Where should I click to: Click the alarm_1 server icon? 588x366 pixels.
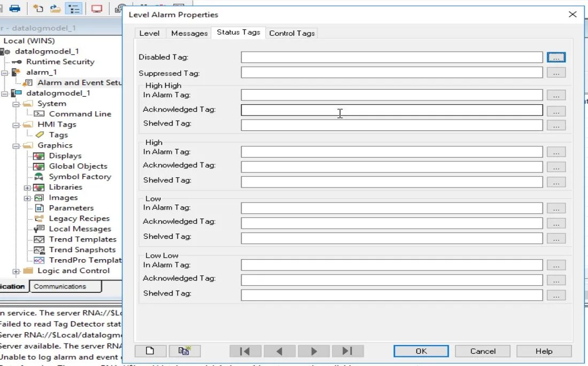coord(16,72)
